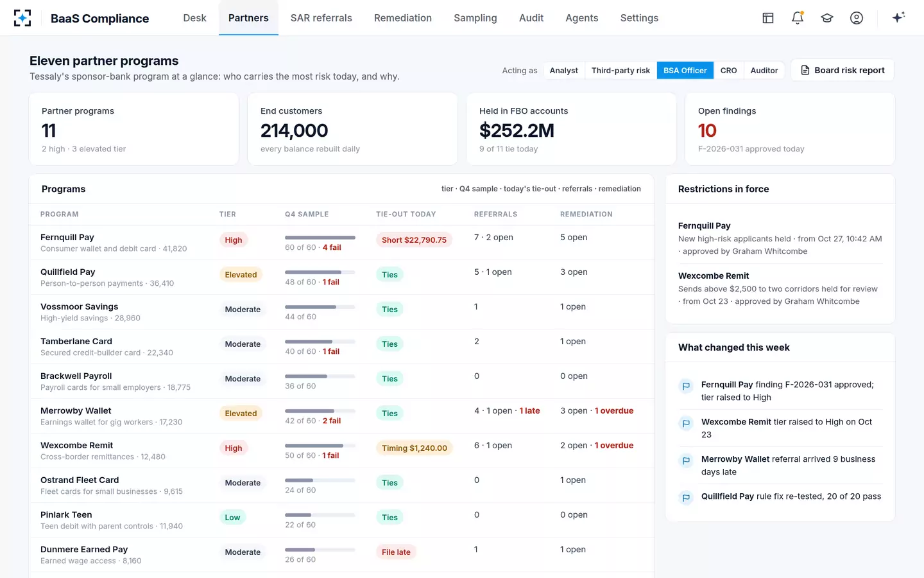Open the SAR referrals tab
This screenshot has width=924, height=578.
pos(321,18)
